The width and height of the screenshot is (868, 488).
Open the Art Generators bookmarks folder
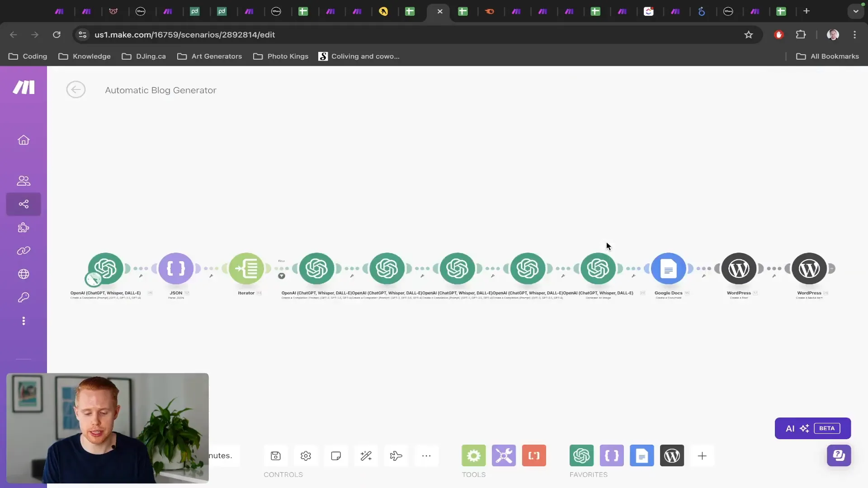[x=209, y=56]
